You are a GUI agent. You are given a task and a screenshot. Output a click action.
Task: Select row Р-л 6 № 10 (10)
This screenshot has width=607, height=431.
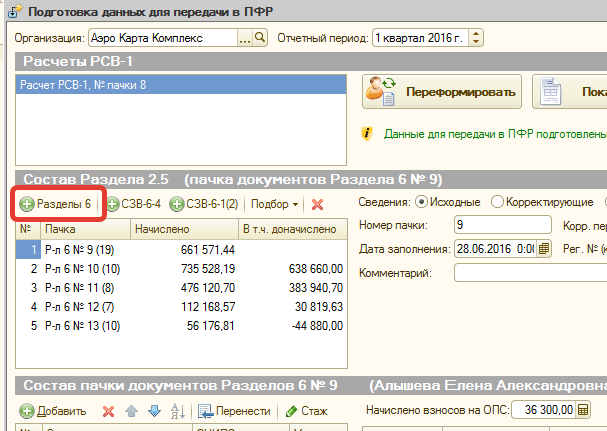tap(181, 269)
